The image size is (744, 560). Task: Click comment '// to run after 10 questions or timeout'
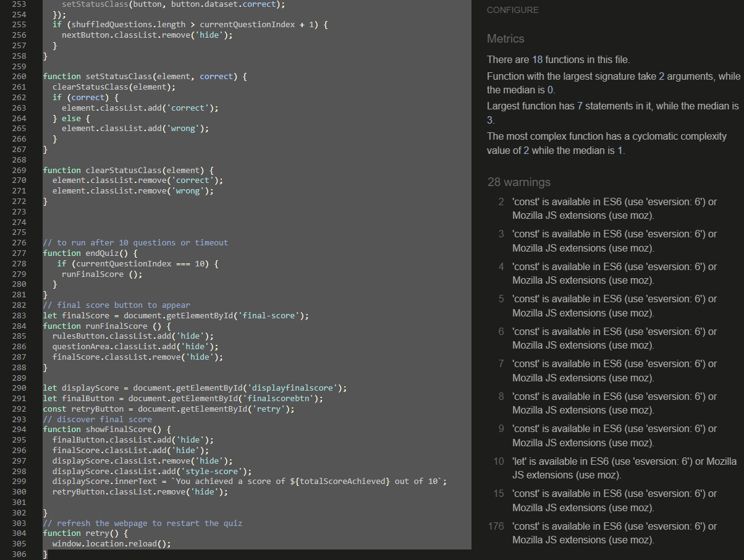(135, 242)
